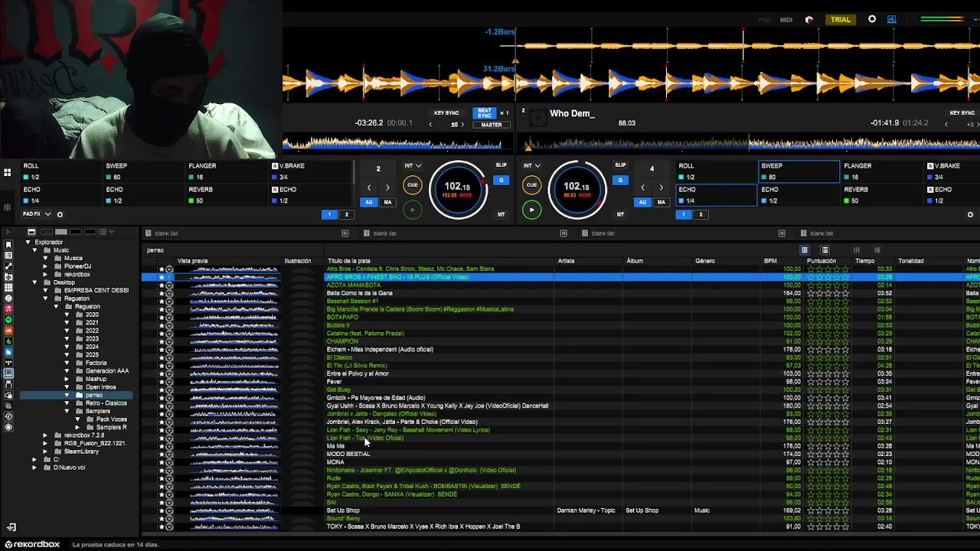Expand the rekordbox 7.2.8 folder

[x=45, y=435]
